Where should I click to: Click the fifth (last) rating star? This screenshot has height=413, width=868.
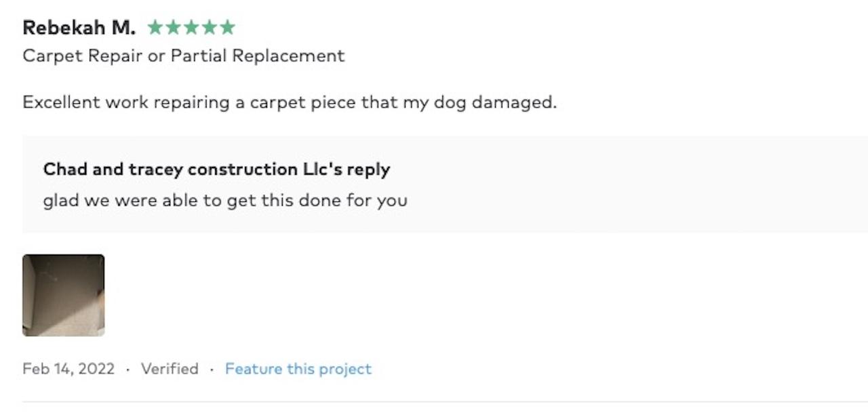point(228,28)
